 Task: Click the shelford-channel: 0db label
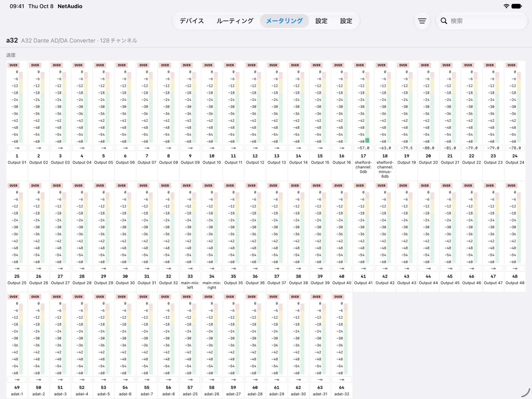[x=363, y=167]
